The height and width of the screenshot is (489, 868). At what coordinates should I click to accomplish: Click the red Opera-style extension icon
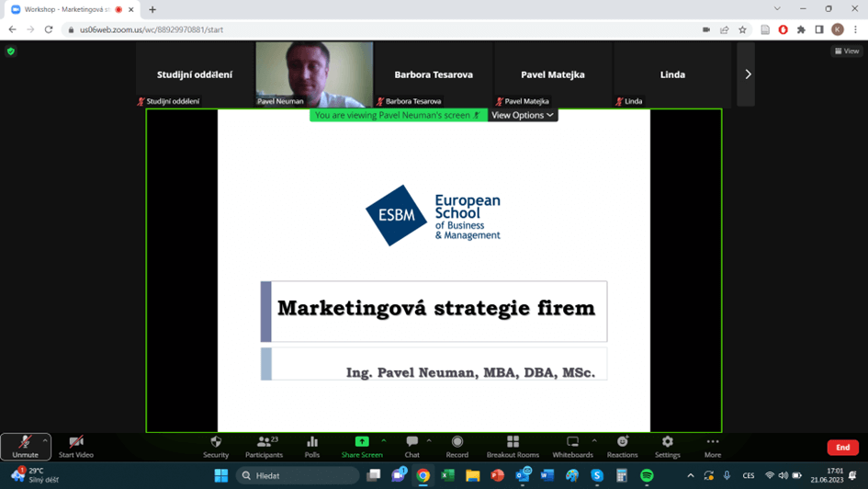[x=783, y=30]
